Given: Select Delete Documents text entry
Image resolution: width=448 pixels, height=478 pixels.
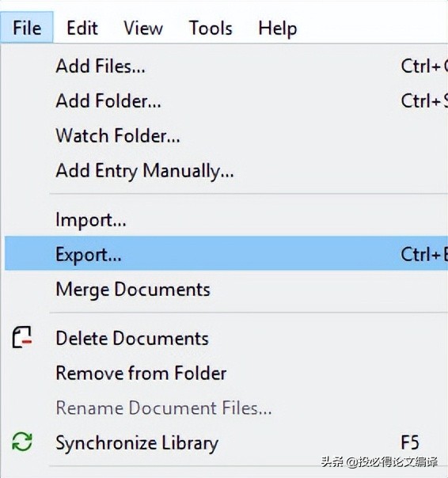Looking at the screenshot, I should 132,338.
